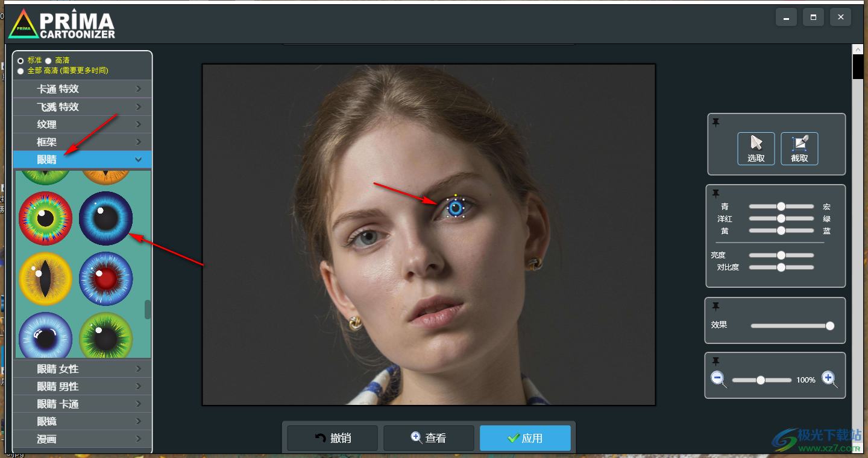Expand the 卡通 特效 category

pyautogui.click(x=82, y=89)
